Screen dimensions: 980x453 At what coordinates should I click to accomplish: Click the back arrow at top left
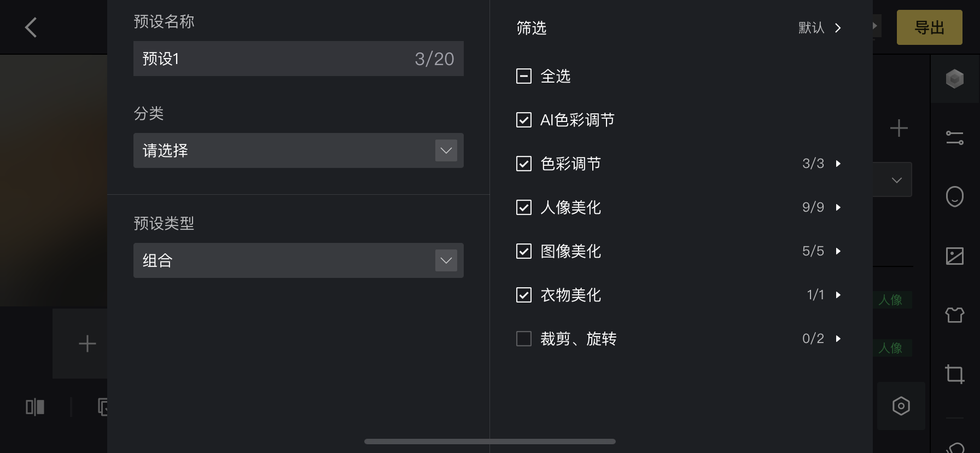[x=31, y=27]
